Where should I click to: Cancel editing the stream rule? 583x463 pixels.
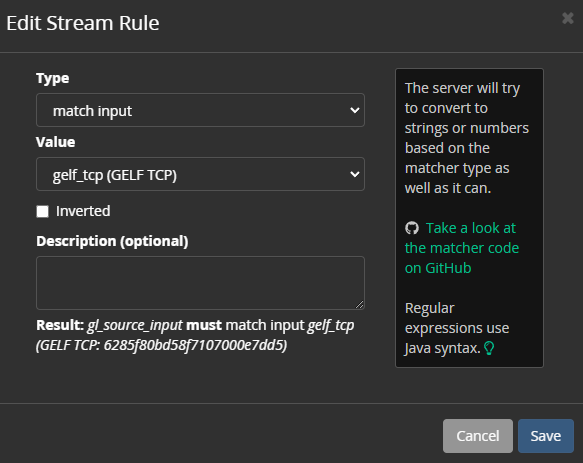pyautogui.click(x=478, y=436)
